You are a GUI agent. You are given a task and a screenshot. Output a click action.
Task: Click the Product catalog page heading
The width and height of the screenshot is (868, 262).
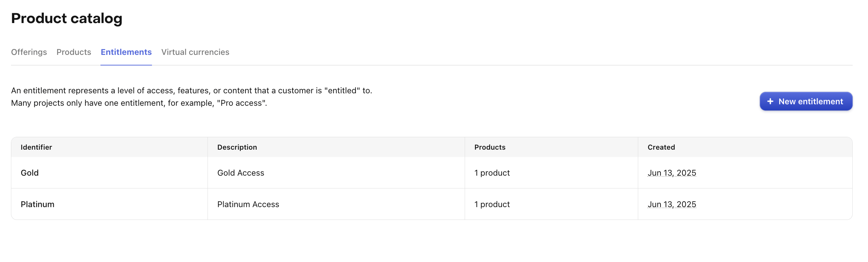[66, 18]
